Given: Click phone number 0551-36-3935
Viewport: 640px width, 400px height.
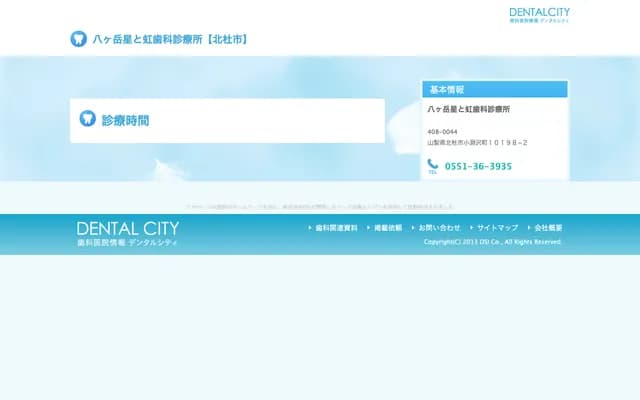Looking at the screenshot, I should [478, 166].
